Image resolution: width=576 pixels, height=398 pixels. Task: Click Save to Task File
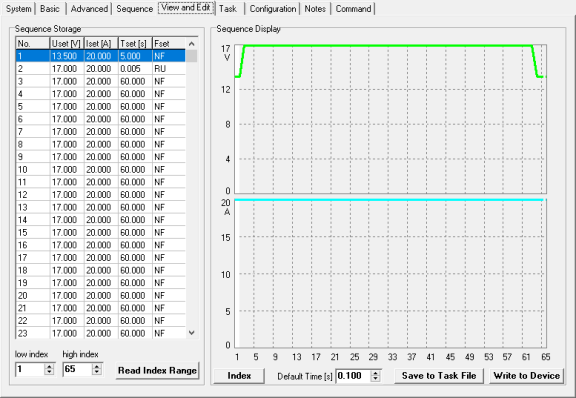point(439,376)
